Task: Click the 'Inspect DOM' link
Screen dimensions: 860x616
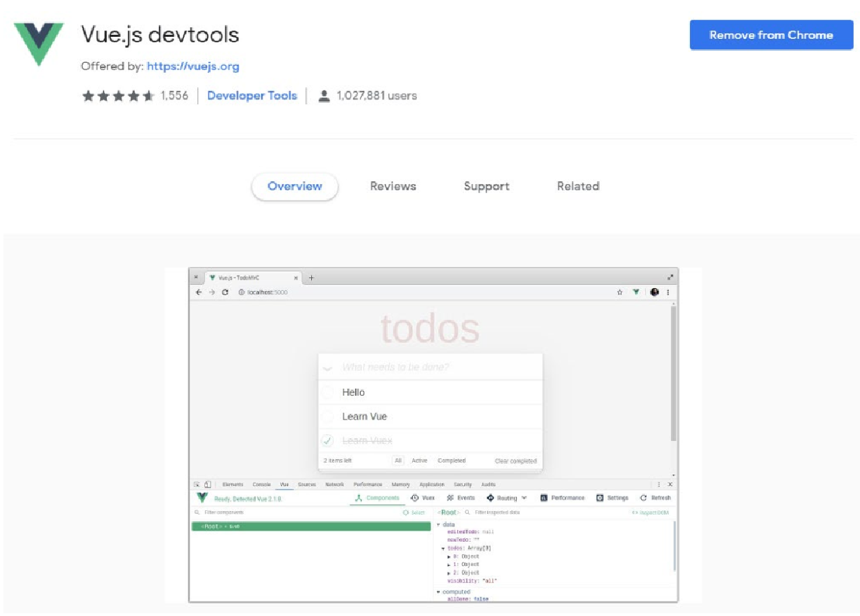Action: coord(652,513)
